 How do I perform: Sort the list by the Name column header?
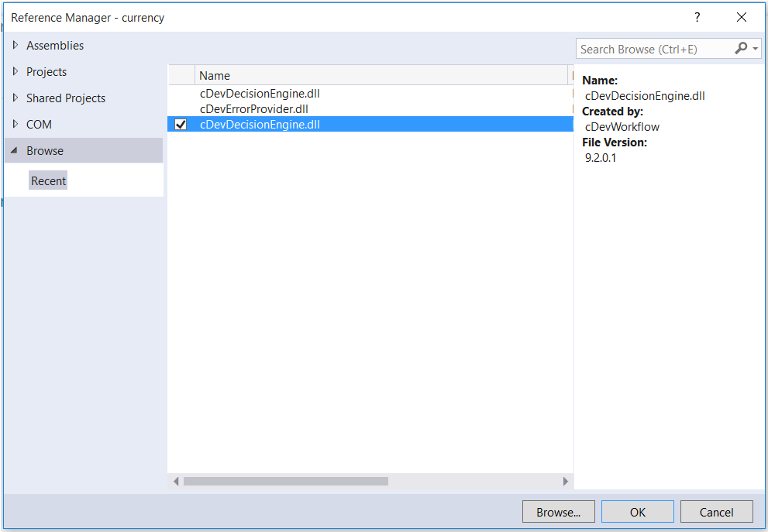pos(214,75)
